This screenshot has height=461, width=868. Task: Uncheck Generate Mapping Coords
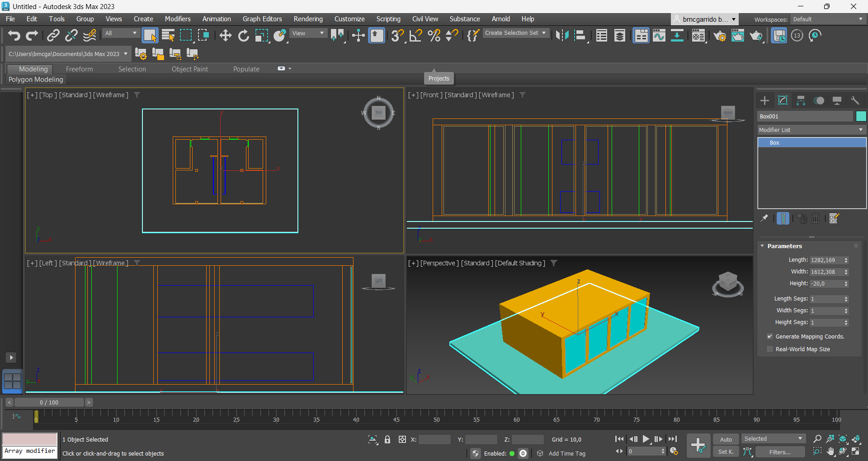[x=769, y=336]
